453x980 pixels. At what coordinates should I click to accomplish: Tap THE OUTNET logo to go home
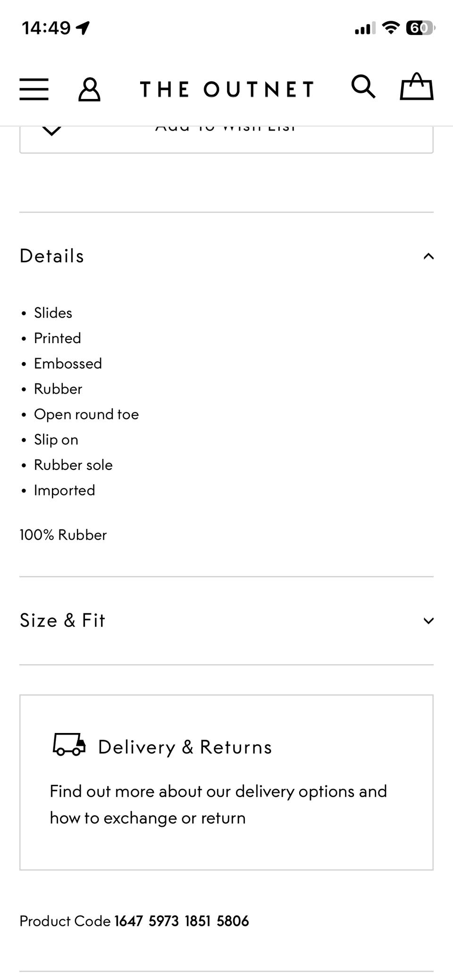tap(226, 89)
